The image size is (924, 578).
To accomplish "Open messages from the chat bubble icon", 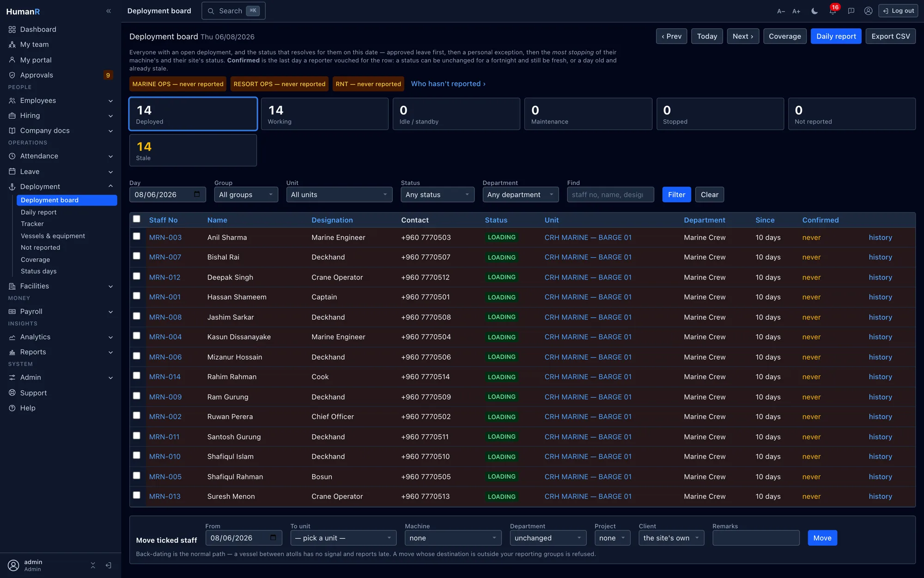I will tap(851, 11).
